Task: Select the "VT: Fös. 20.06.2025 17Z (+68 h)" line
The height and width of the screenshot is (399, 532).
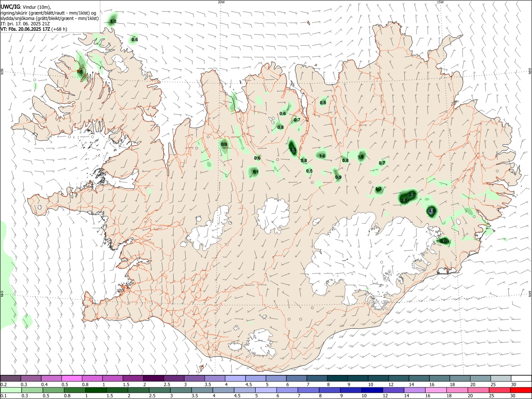Action: [x=34, y=29]
